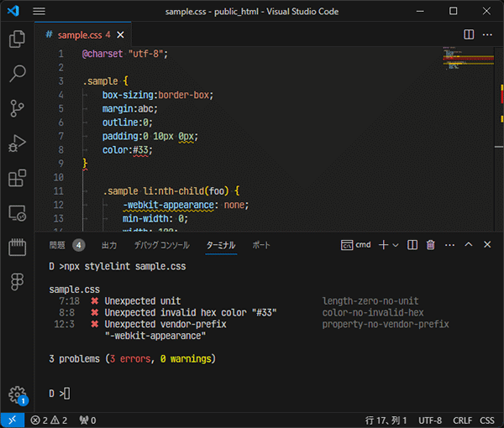The image size is (504, 428).
Task: Click the #33 hex color value on line 8
Action: click(140, 150)
